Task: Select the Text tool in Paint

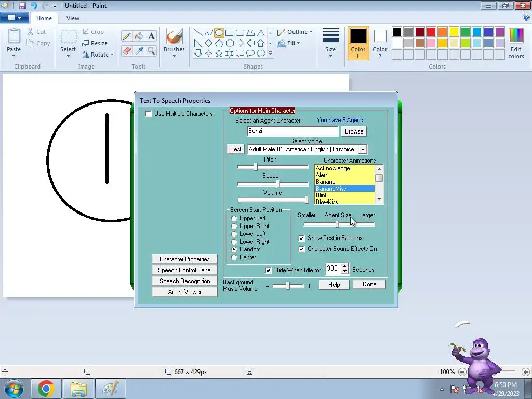Action: coord(151,36)
